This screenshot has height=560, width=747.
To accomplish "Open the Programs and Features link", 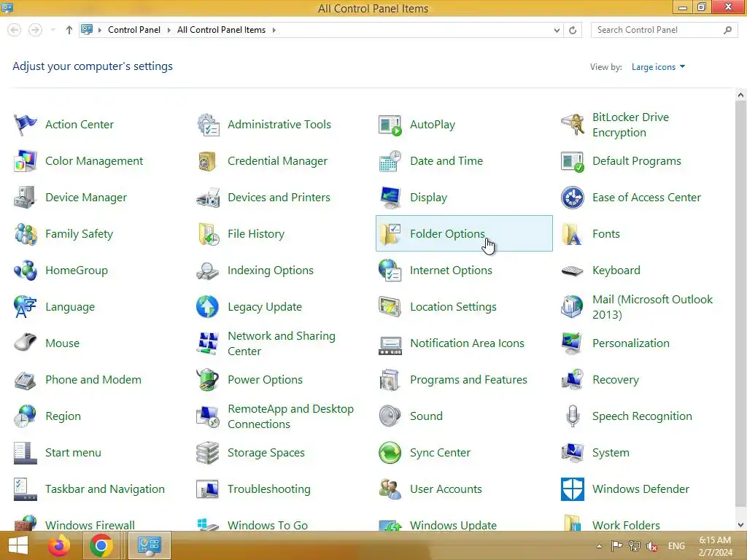I will coord(469,379).
